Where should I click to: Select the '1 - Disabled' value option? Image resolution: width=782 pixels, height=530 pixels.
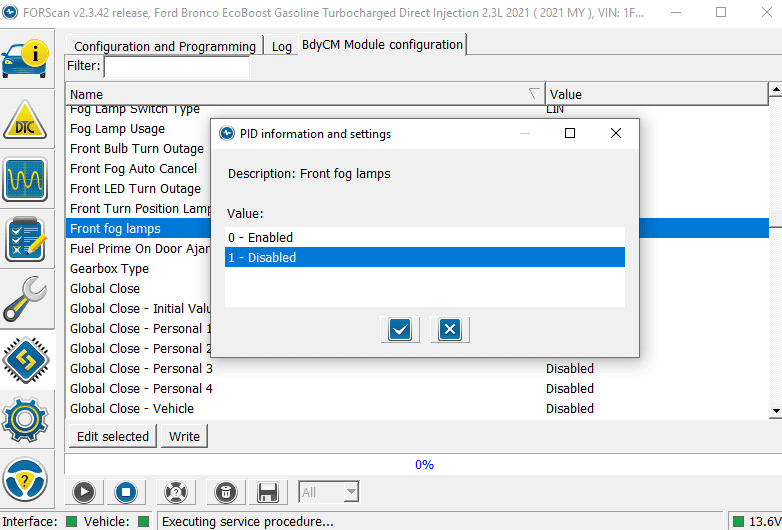424,257
